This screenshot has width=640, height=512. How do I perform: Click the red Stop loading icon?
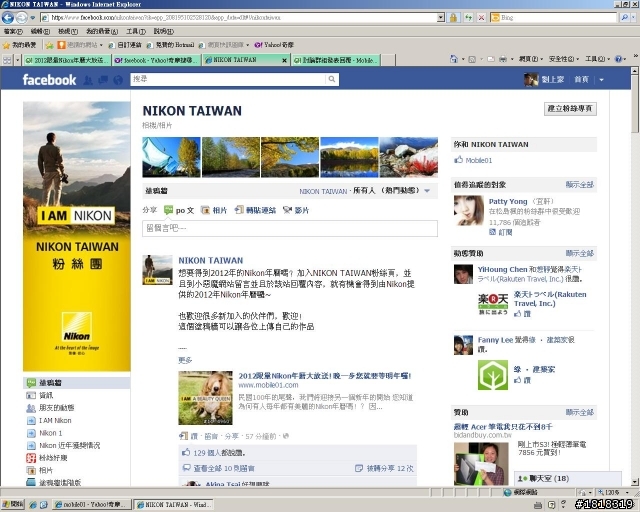click(482, 18)
